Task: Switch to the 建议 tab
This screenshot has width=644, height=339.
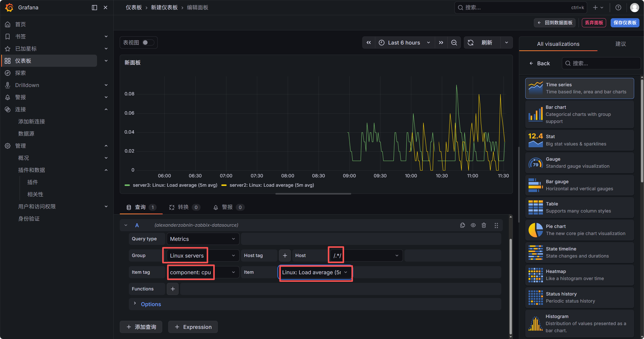Action: click(x=621, y=44)
